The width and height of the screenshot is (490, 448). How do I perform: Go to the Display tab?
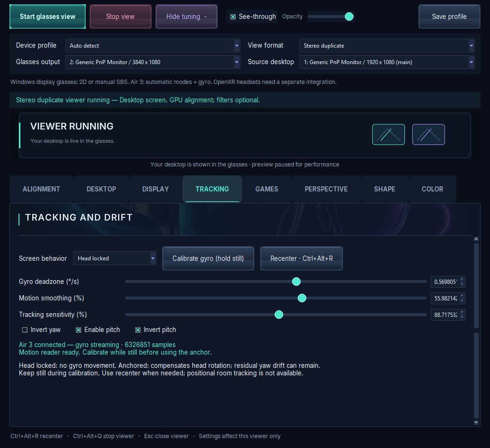click(x=155, y=189)
